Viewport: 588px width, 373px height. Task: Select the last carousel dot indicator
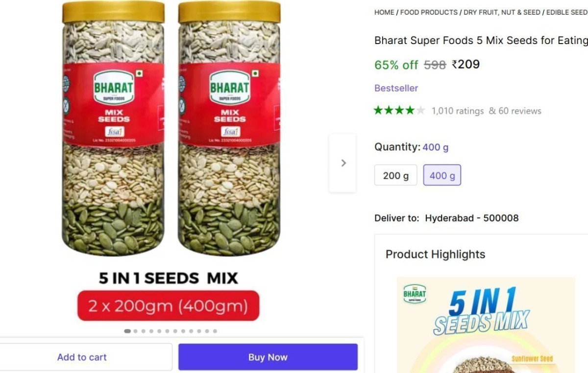point(215,331)
